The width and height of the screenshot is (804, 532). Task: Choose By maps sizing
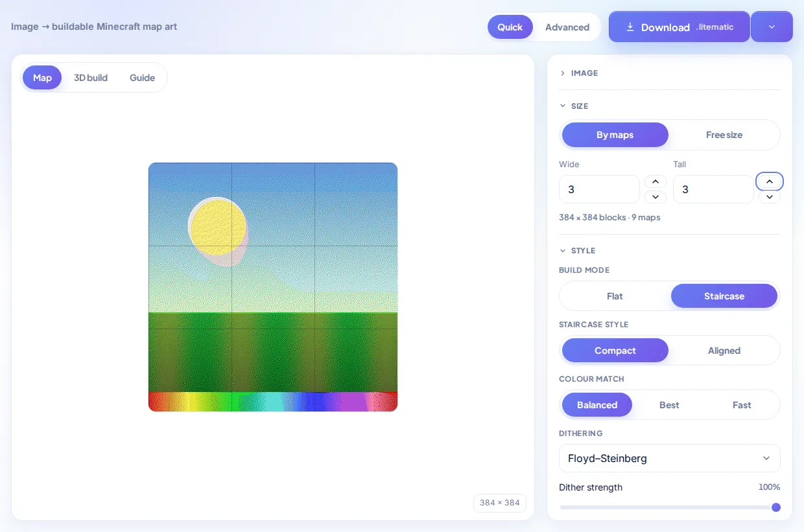pos(615,135)
